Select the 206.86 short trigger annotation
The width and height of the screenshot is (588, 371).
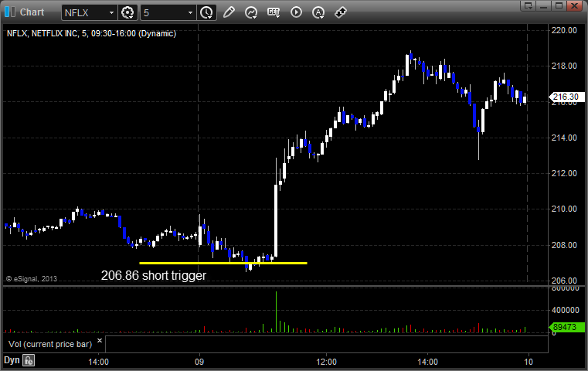pos(154,275)
